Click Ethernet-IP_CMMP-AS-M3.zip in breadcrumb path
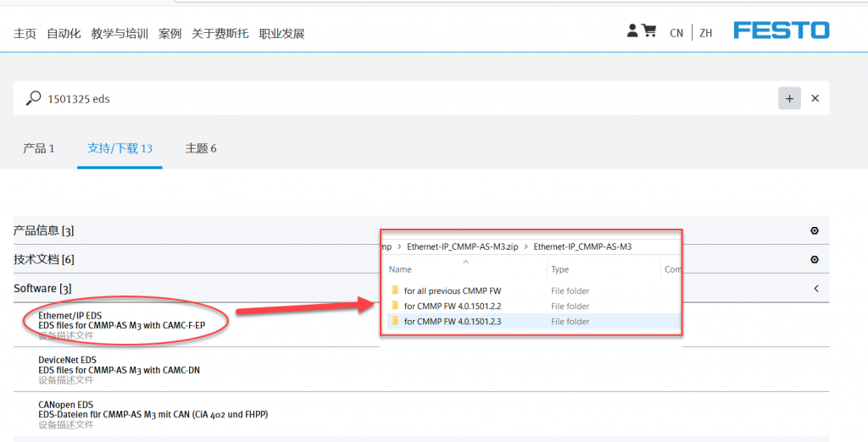Screen dimensions: 868x442 [x=463, y=246]
